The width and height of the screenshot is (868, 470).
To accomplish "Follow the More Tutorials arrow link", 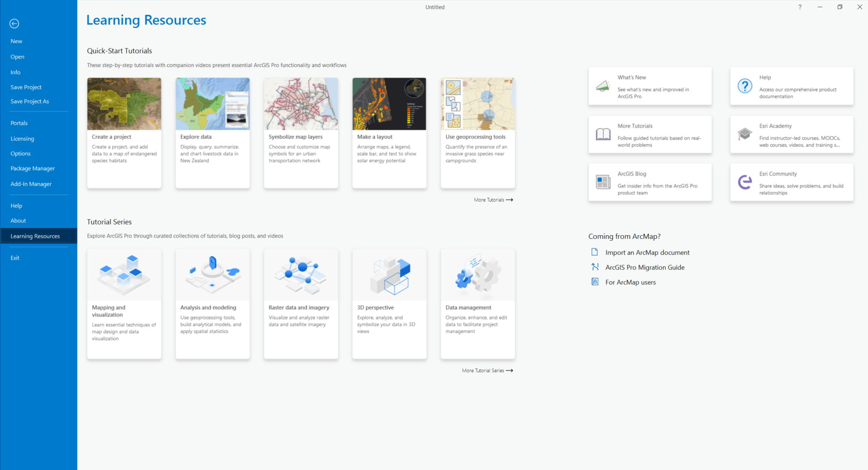I will pyautogui.click(x=493, y=199).
